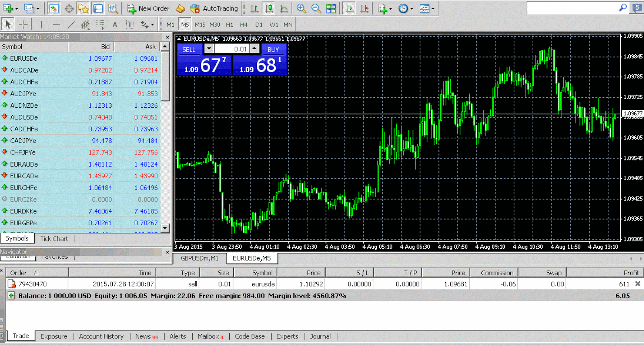Decrease volume with the down arrow
The image size is (644, 346).
[209, 49]
